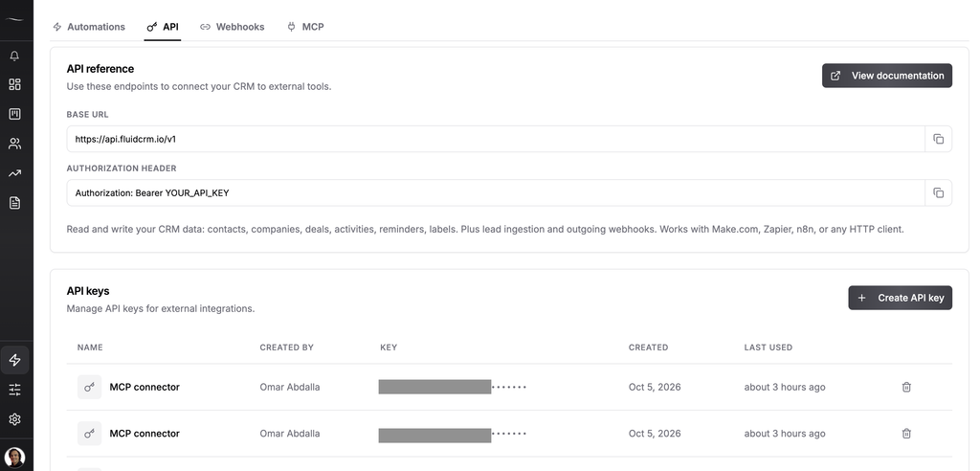Click the API reference heading

click(x=100, y=69)
